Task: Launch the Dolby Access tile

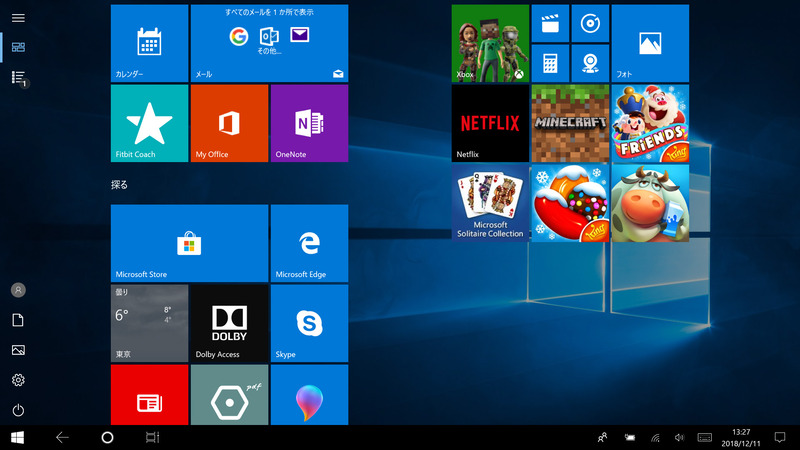Action: (x=230, y=323)
